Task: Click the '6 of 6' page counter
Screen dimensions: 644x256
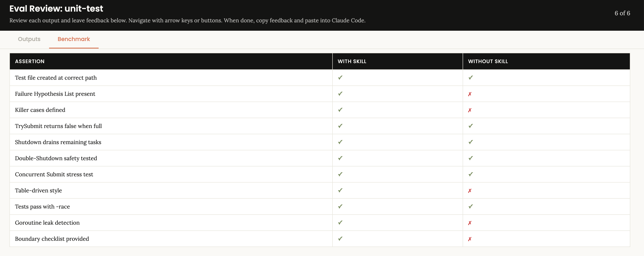Action: (x=622, y=13)
